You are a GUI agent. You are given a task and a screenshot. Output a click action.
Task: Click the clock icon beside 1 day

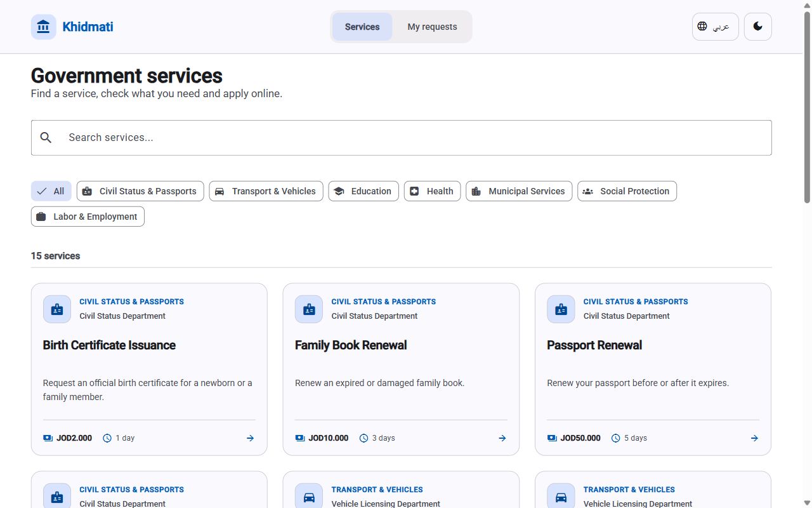pos(107,438)
